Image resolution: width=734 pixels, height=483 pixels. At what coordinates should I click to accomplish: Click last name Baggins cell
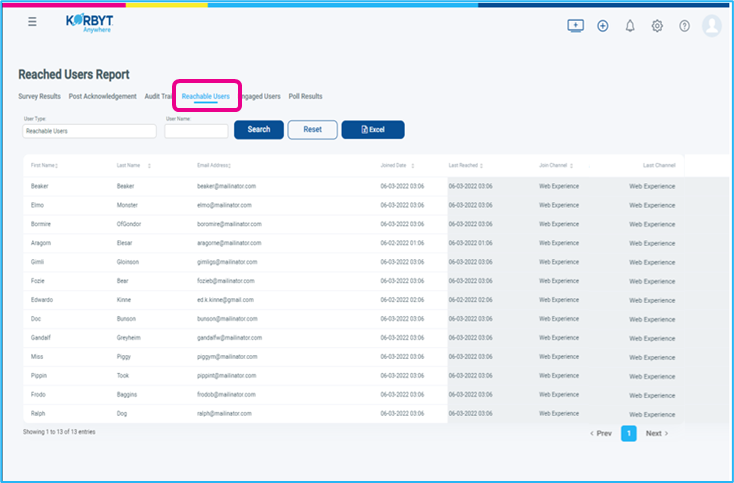coord(127,395)
